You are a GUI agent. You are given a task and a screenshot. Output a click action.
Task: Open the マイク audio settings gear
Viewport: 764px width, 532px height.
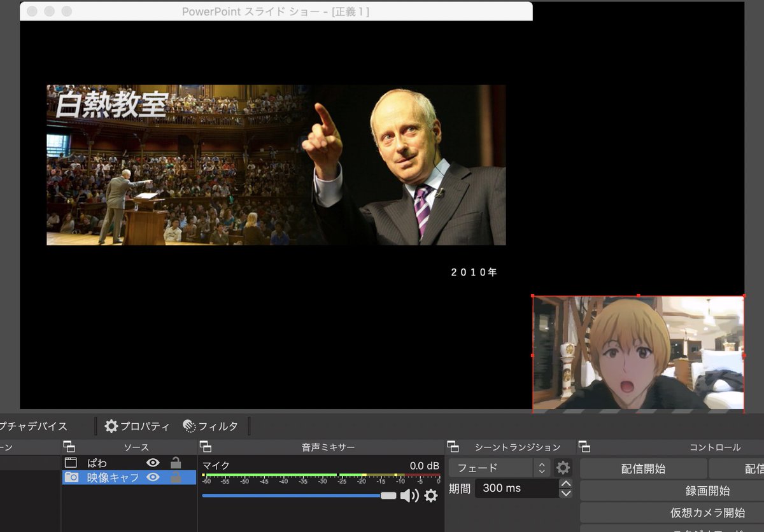click(431, 496)
